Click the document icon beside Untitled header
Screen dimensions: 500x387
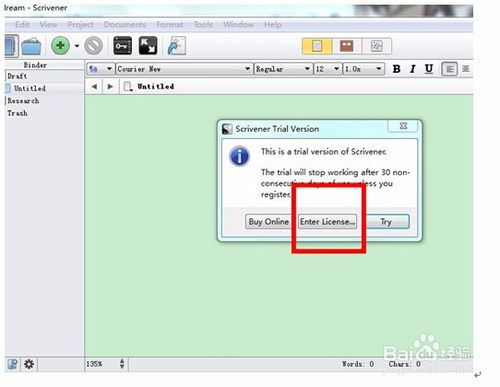click(128, 87)
